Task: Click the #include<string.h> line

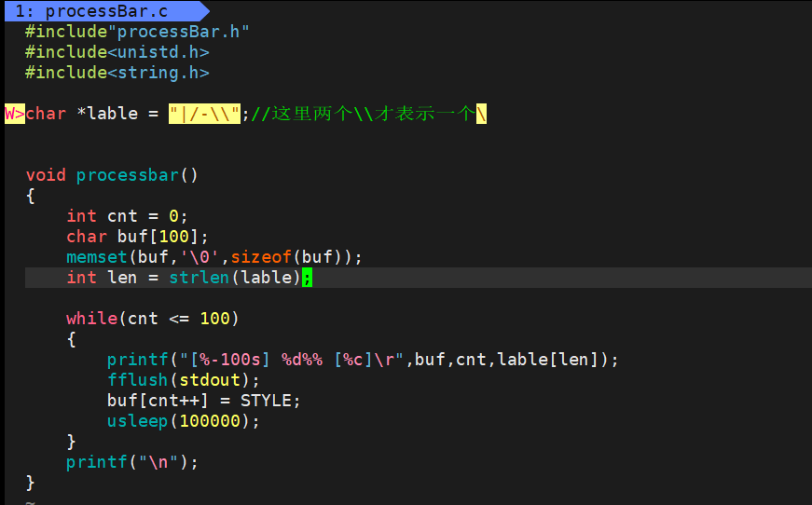Action: pos(117,73)
